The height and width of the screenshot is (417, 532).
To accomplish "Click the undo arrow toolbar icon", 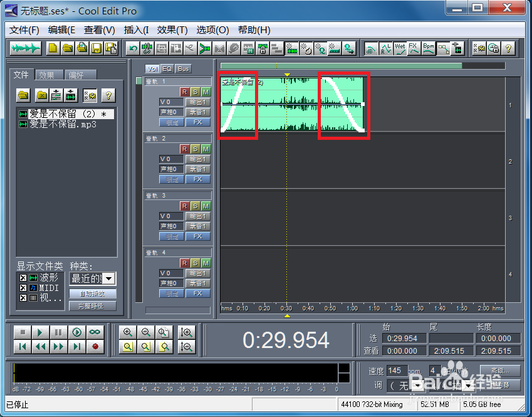I will (133, 48).
